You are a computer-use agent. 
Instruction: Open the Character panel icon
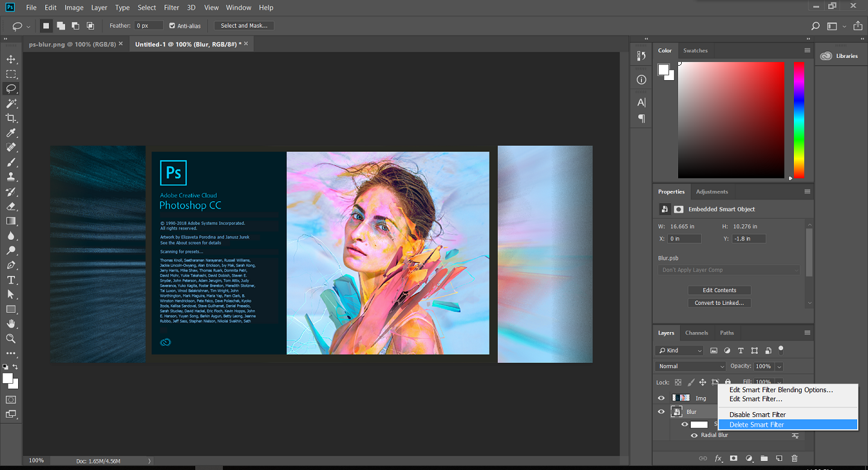[641, 102]
